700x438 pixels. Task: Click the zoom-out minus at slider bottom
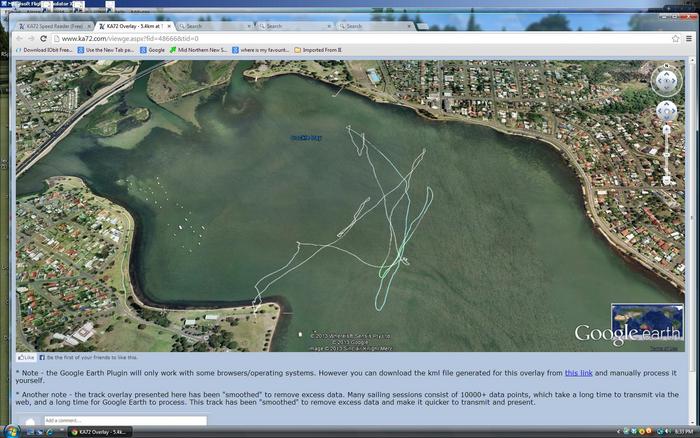click(667, 181)
